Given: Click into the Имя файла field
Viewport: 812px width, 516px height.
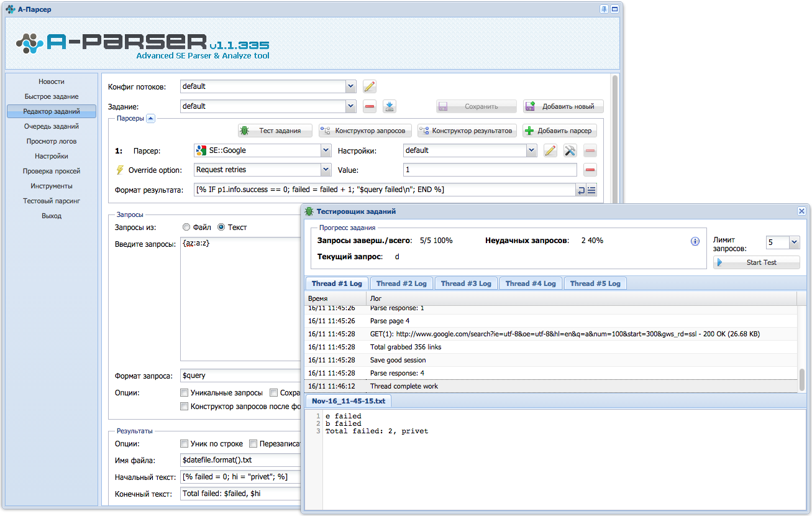Looking at the screenshot, I should (240, 461).
